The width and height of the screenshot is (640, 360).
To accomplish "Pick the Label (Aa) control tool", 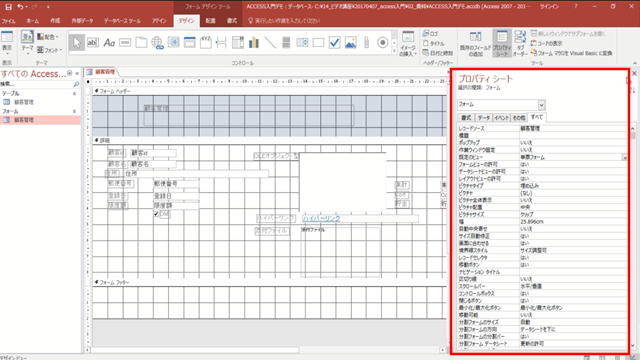I will tap(109, 42).
